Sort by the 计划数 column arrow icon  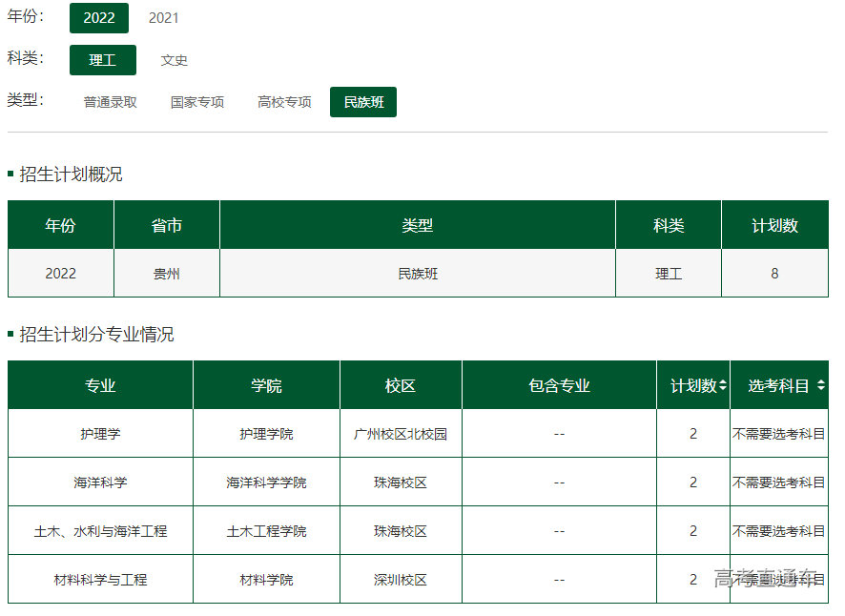coord(723,386)
